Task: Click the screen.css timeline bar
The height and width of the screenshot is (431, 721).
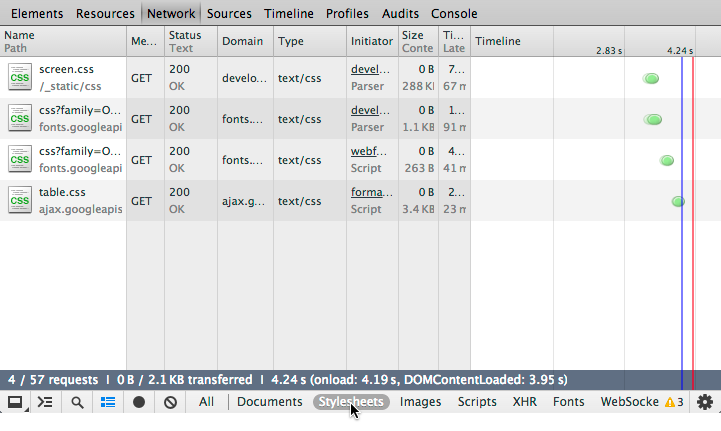Action: coord(651,79)
